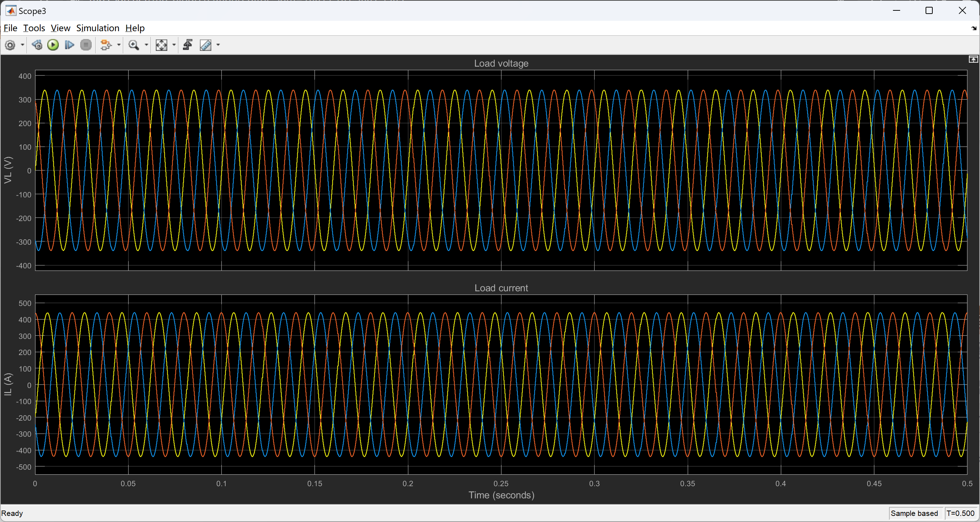Click the Highlight Simulink Block icon
Viewport: 980px width, 522px height.
(106, 45)
